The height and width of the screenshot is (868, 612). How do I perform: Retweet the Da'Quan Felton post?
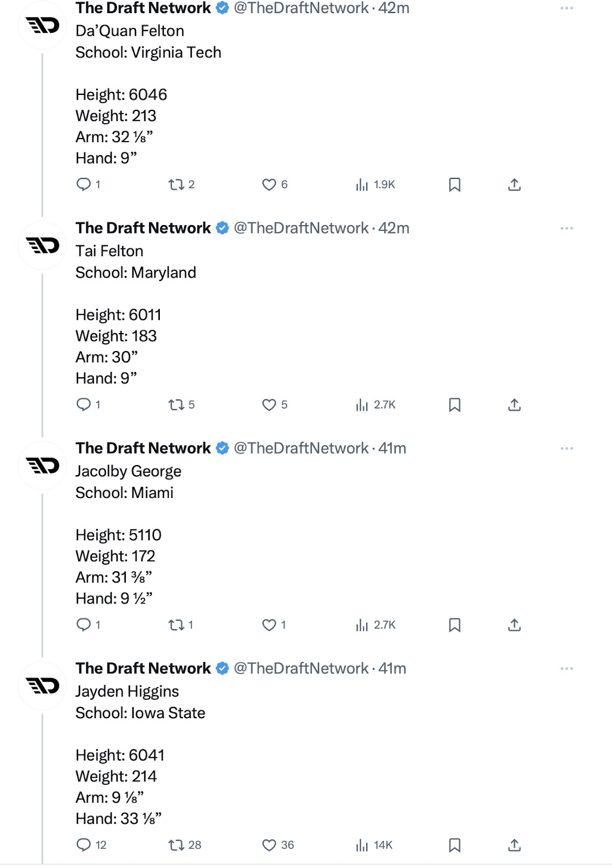pos(176,184)
